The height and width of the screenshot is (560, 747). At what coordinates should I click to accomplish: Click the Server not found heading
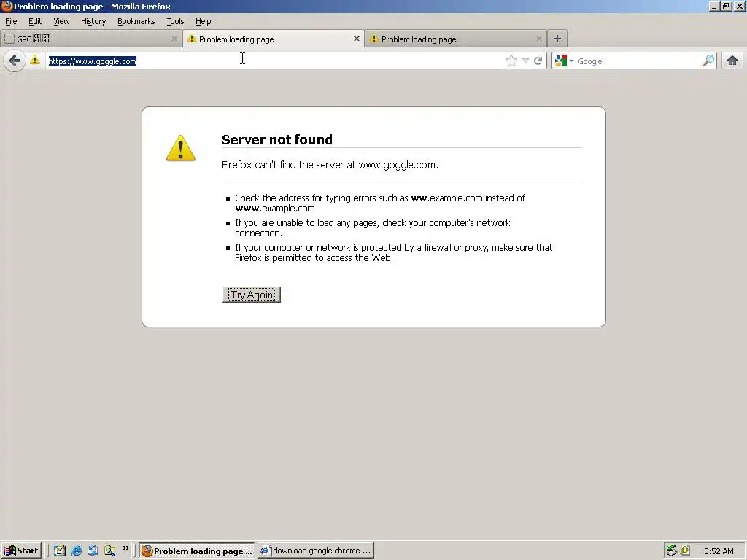(276, 139)
